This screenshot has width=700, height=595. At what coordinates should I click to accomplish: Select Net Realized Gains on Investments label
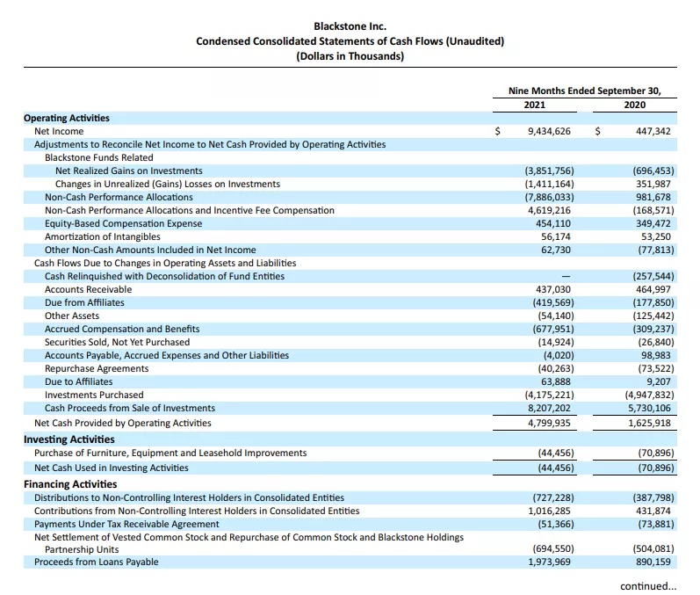128,171
